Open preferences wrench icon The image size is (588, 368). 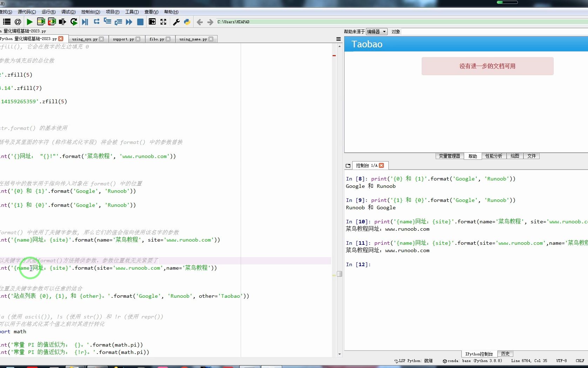[x=176, y=22]
